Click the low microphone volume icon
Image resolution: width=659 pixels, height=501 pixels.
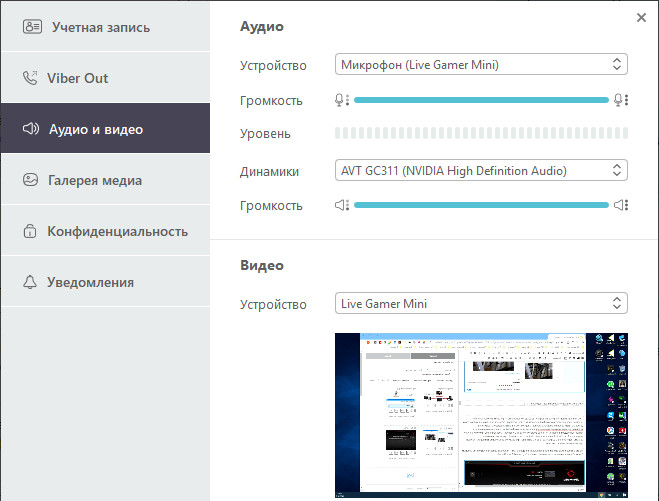pyautogui.click(x=342, y=100)
